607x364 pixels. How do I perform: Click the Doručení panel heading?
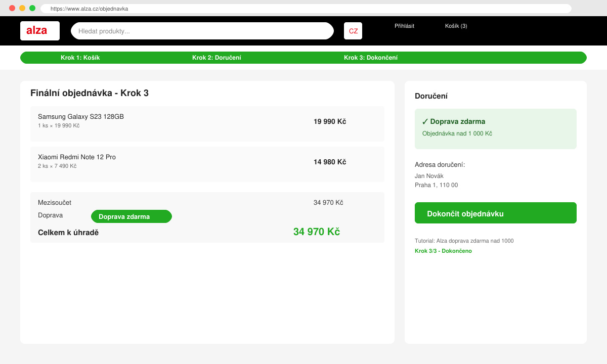tap(431, 96)
